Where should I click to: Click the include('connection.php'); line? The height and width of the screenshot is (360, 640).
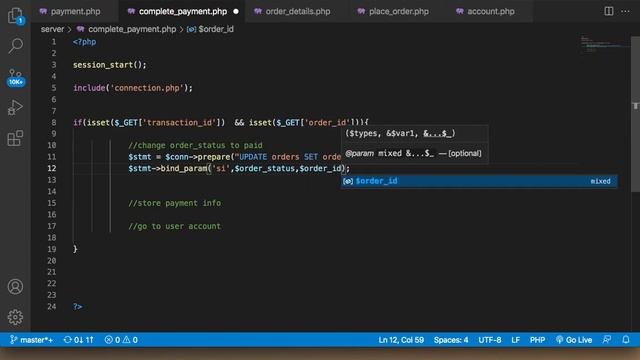point(133,88)
